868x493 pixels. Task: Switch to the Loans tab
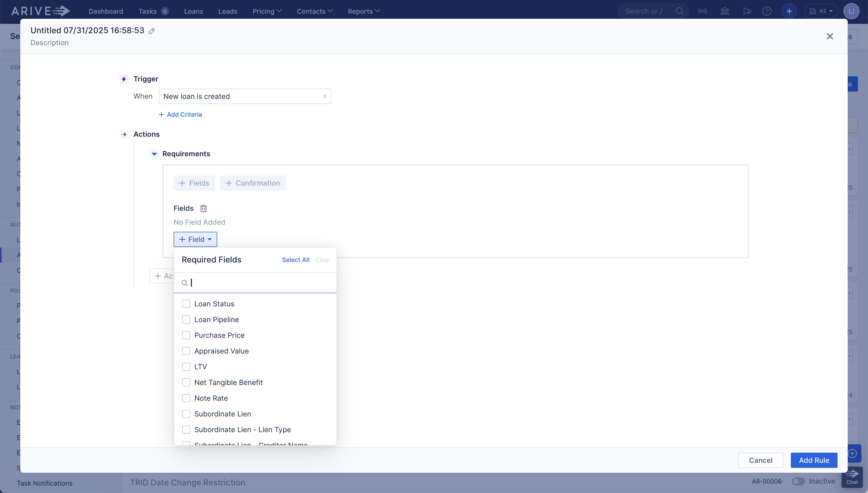click(193, 11)
